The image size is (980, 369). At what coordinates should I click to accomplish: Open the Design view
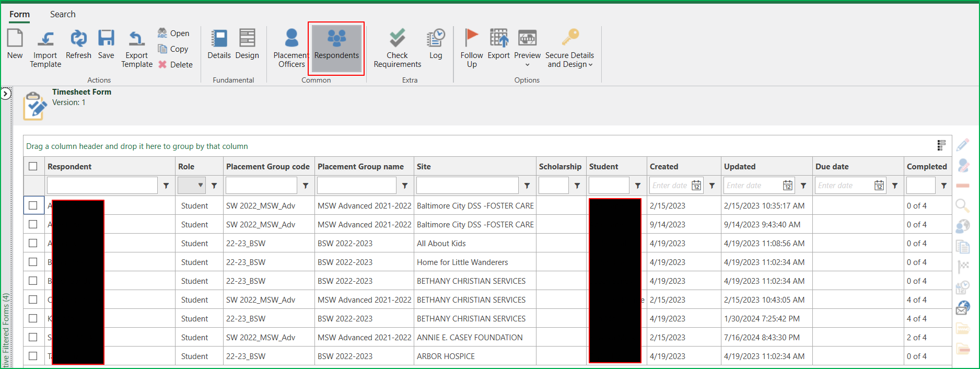(x=247, y=44)
